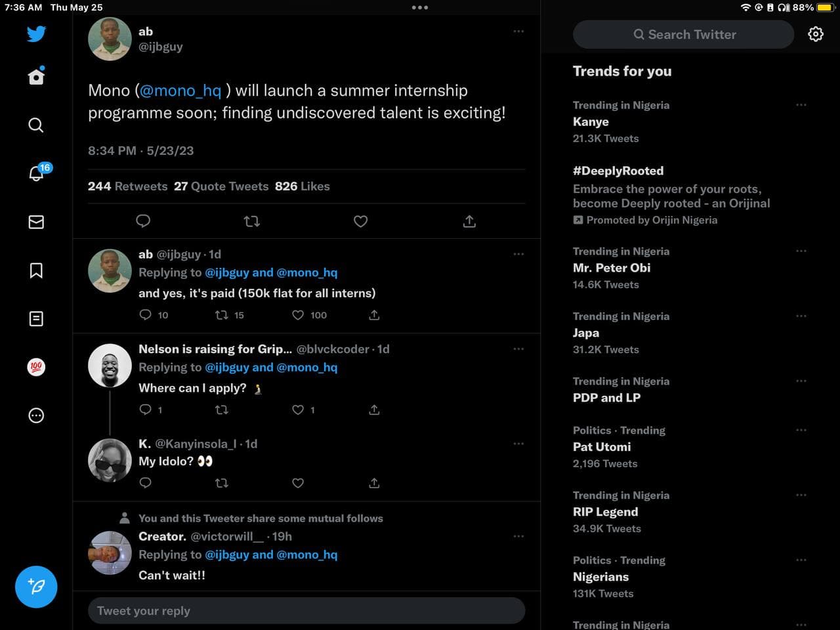840x630 pixels.
Task: Open direct messages envelope
Action: (x=36, y=222)
